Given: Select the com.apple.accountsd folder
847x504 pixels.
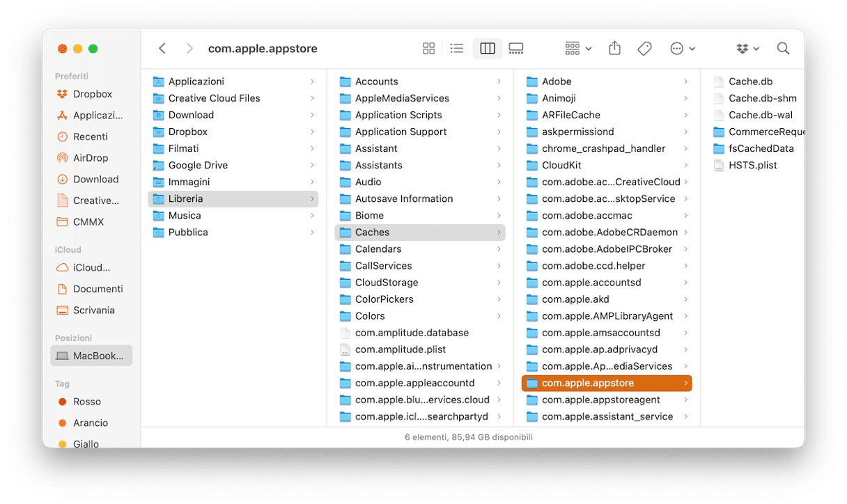Looking at the screenshot, I should 607,283.
